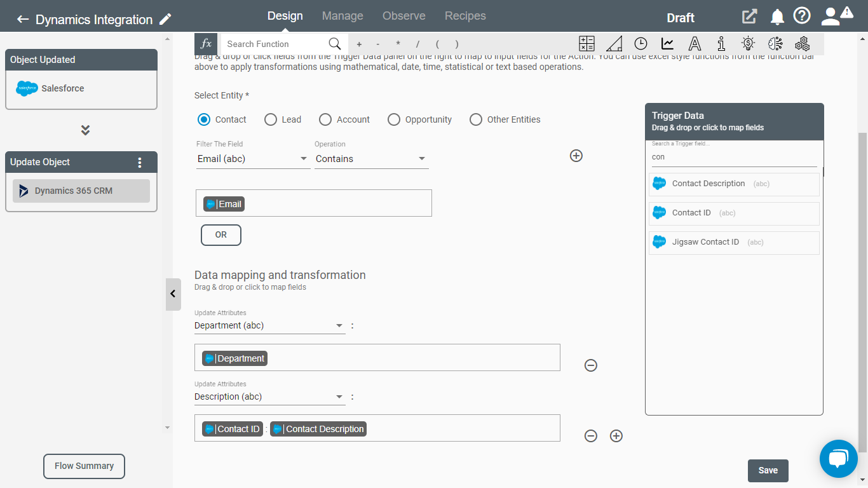Add another filter condition with plus icon
This screenshot has width=868, height=488.
pyautogui.click(x=576, y=156)
